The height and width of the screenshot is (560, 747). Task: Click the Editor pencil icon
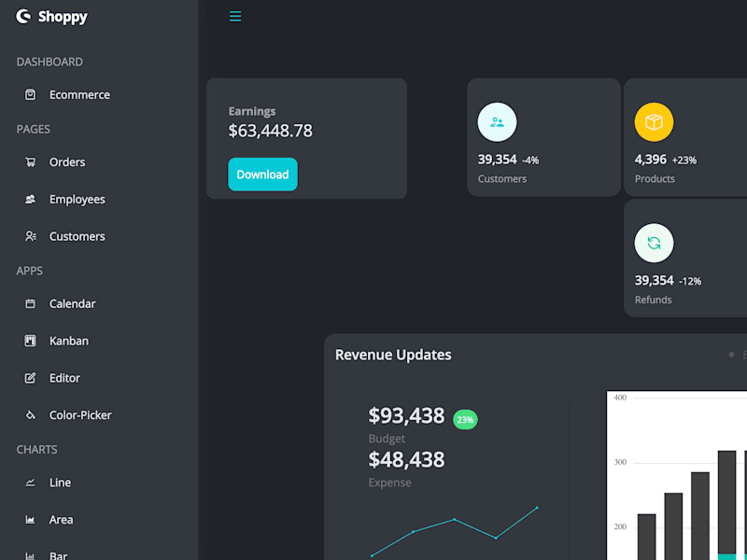[x=30, y=378]
